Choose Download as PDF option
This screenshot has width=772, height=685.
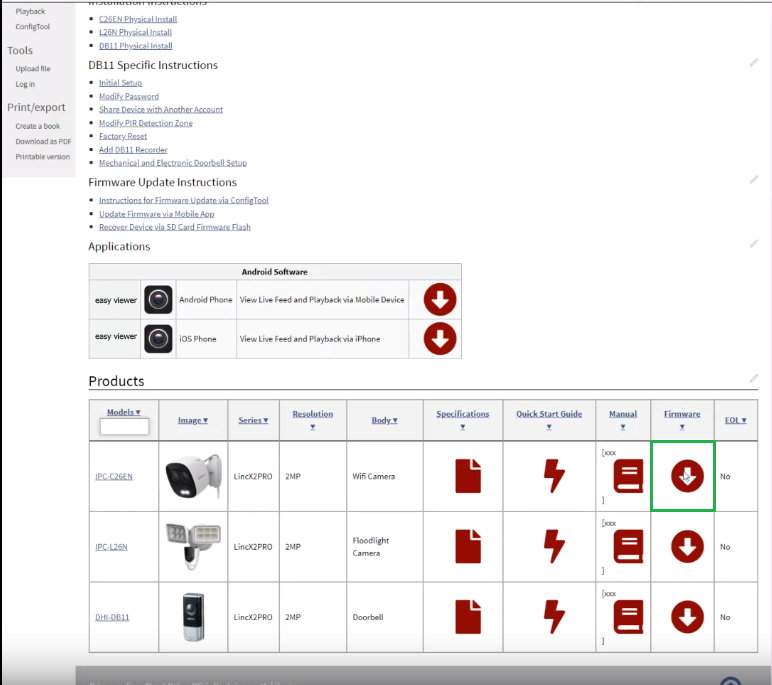pyautogui.click(x=43, y=141)
